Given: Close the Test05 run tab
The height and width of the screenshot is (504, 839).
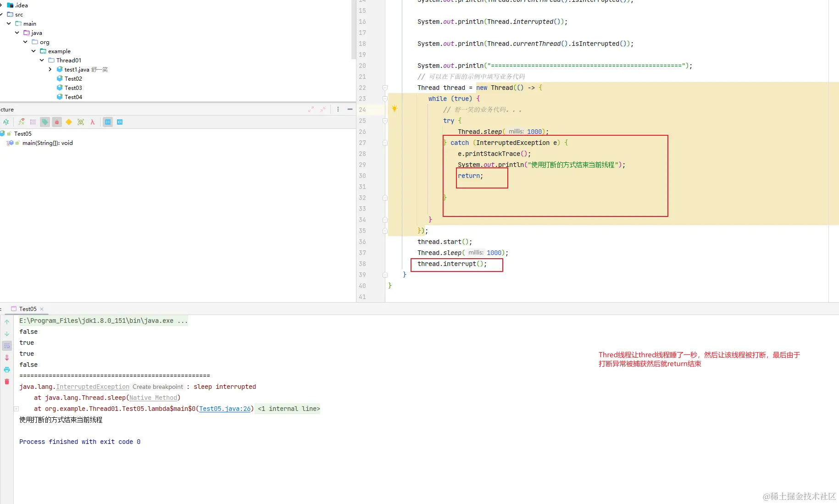Looking at the screenshot, I should tap(42, 309).
